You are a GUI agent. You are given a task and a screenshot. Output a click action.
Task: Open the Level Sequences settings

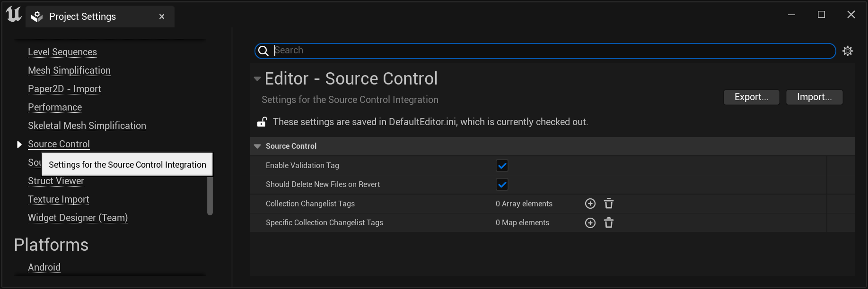click(62, 52)
